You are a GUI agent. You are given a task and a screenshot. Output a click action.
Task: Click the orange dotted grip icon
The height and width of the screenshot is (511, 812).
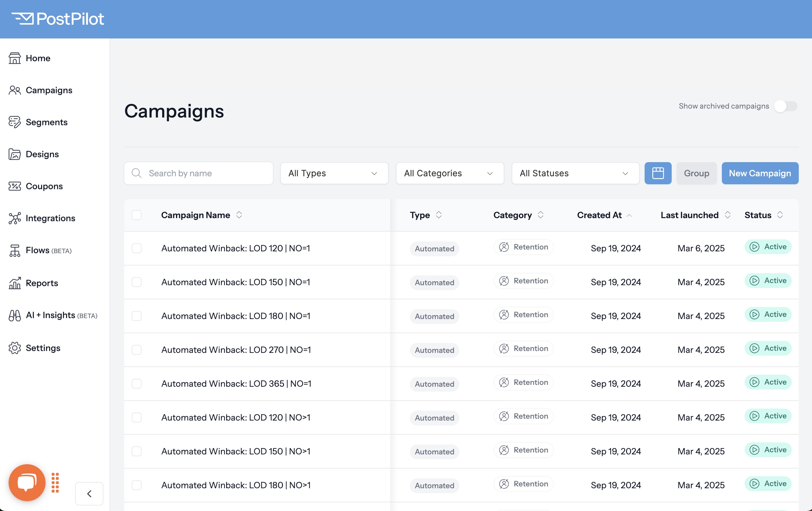(55, 483)
